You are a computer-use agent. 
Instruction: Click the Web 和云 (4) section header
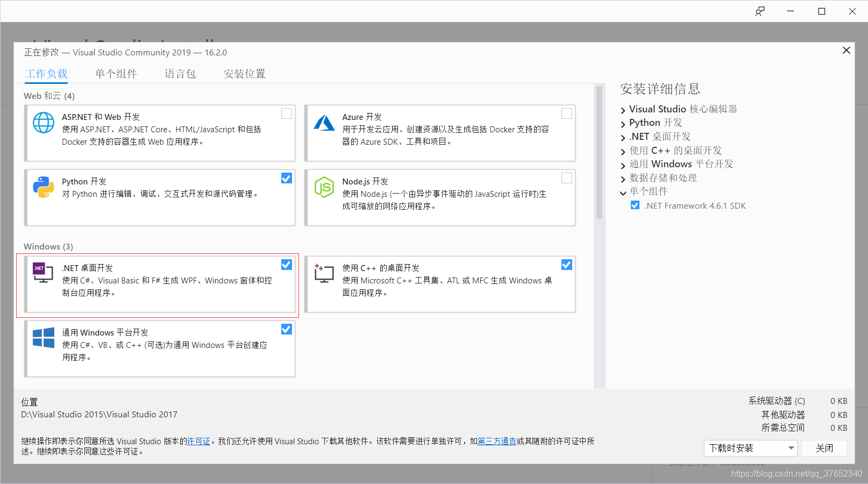[49, 96]
